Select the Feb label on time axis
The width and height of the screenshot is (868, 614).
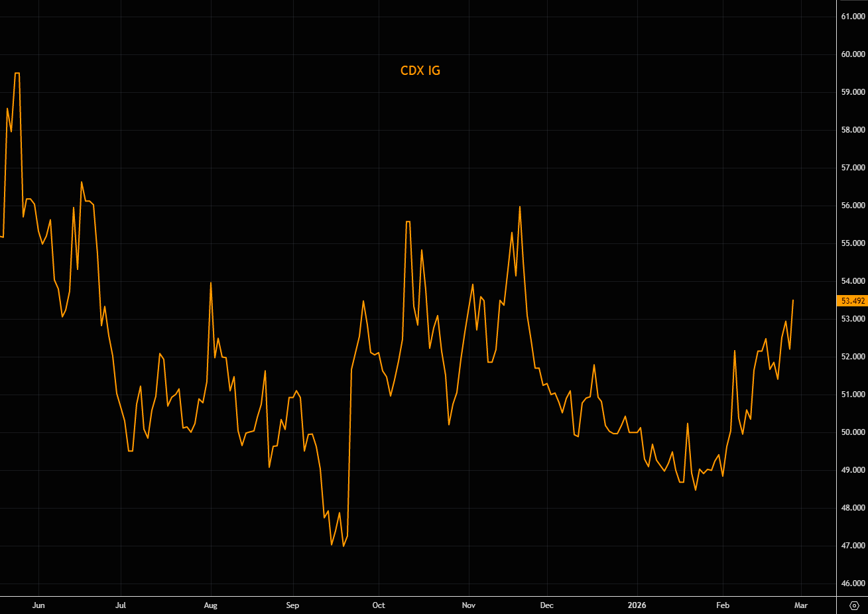723,605
